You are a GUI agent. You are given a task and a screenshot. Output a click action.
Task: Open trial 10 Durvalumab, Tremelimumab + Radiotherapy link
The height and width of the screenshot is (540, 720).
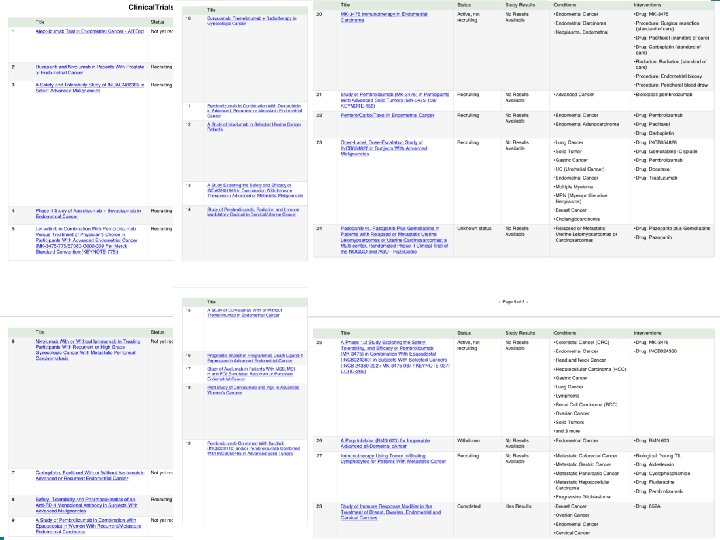pos(252,21)
